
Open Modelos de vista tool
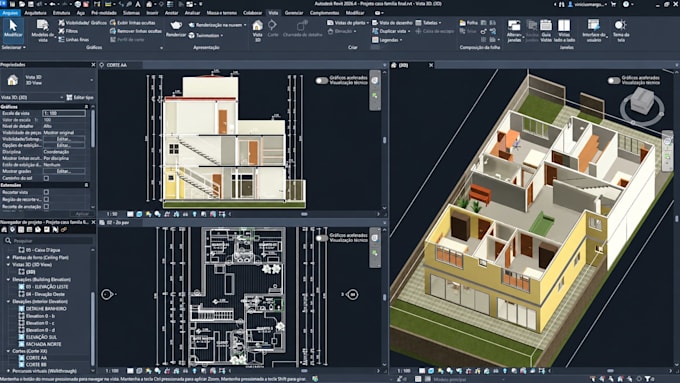pos(42,30)
